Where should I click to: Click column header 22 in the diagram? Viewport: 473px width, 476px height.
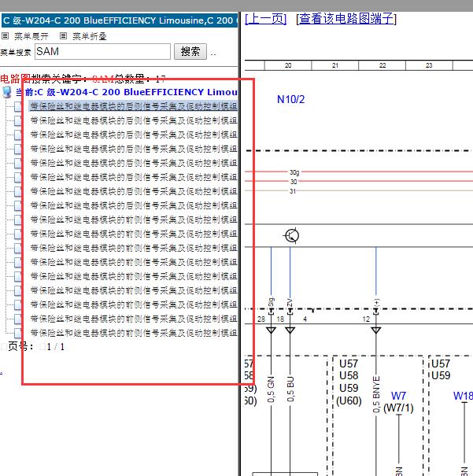click(382, 65)
